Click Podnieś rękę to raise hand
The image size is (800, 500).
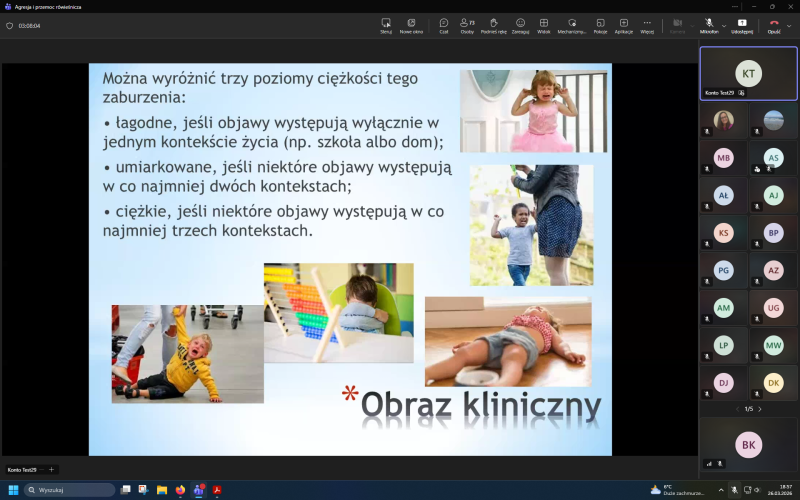[493, 25]
